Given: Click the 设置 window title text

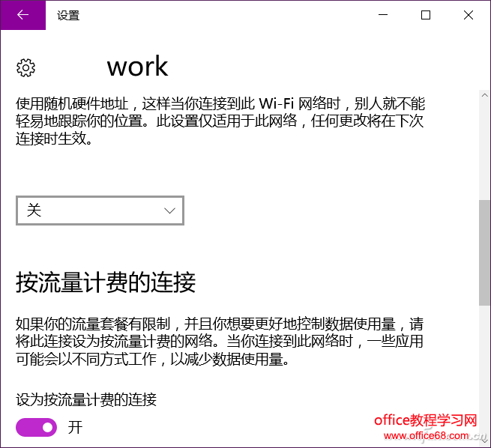Looking at the screenshot, I should click(x=68, y=15).
